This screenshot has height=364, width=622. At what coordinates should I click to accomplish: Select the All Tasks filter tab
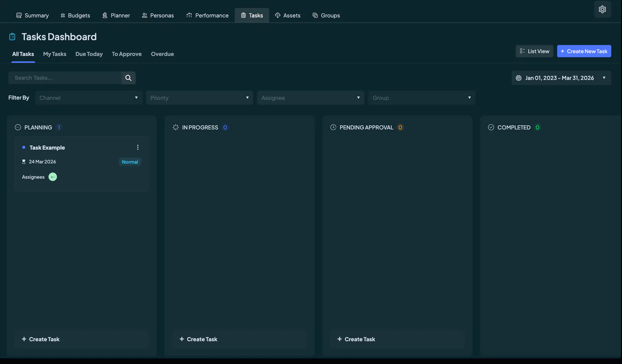tap(23, 54)
